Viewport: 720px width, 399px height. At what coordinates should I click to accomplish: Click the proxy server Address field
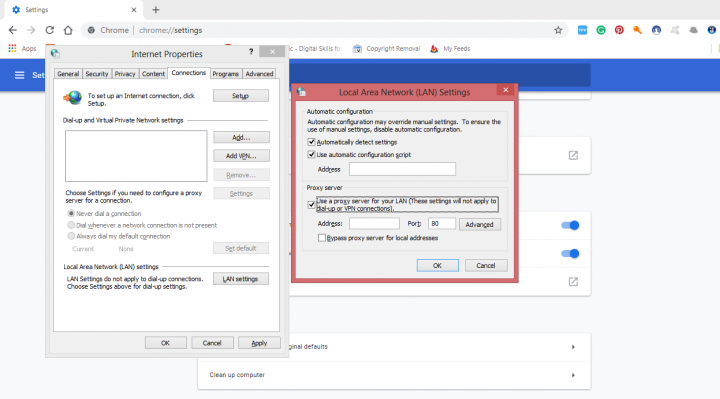[x=374, y=224]
